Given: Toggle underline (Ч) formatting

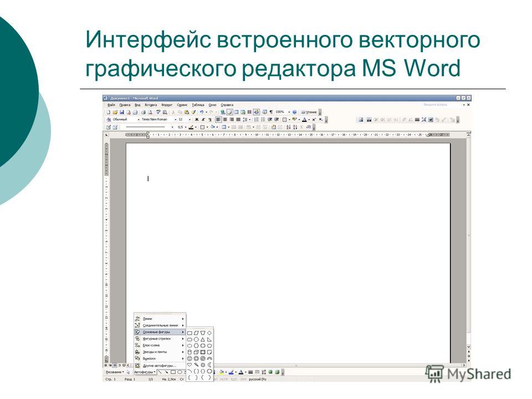Looking at the screenshot, I should pyautogui.click(x=210, y=120).
